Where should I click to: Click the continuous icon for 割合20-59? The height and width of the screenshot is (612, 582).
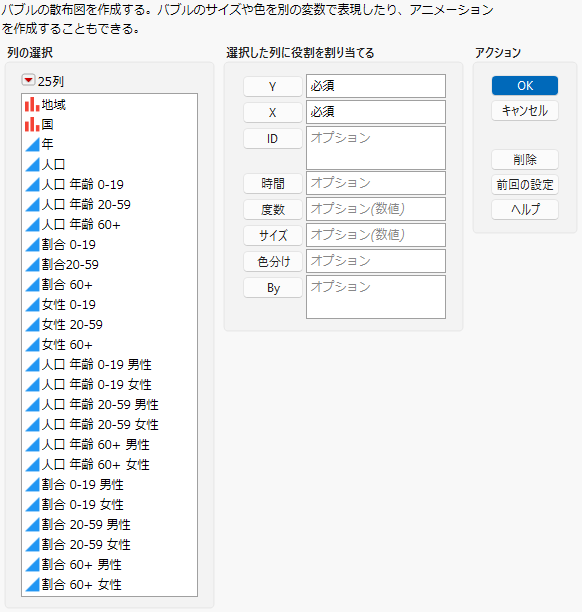point(32,265)
